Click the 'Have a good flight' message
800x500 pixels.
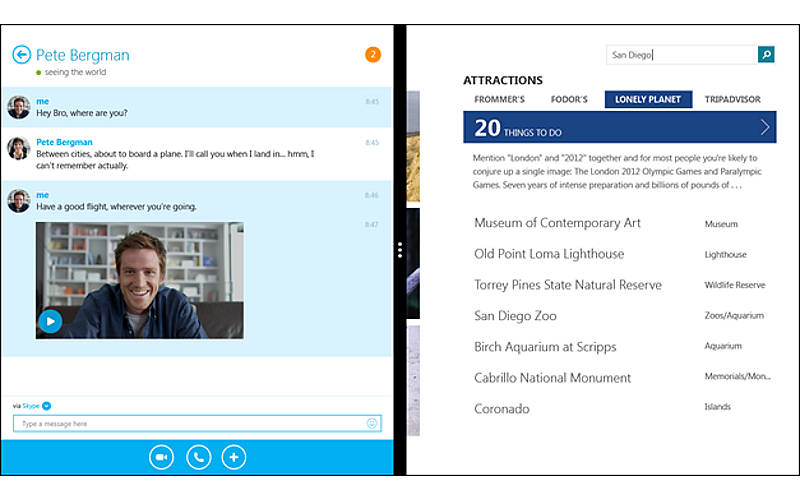(x=116, y=207)
